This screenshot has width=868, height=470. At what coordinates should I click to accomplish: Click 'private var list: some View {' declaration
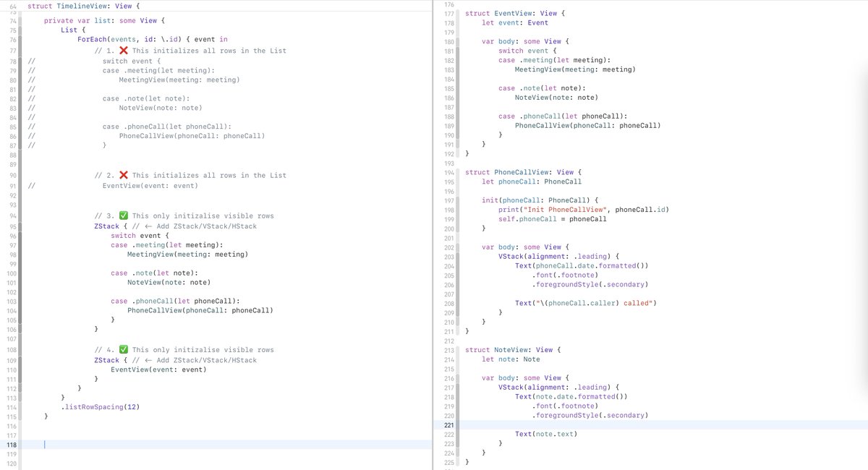click(105, 20)
